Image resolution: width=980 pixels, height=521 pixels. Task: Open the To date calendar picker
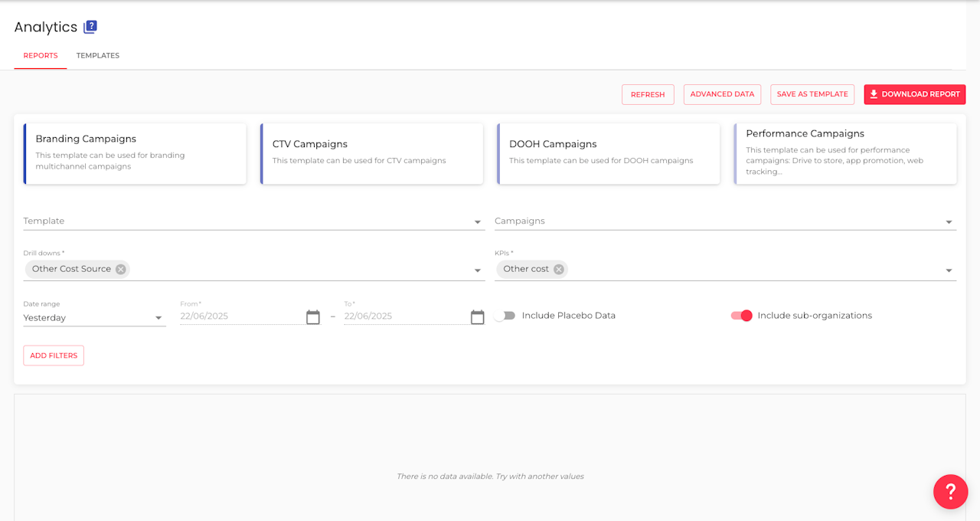tap(477, 317)
